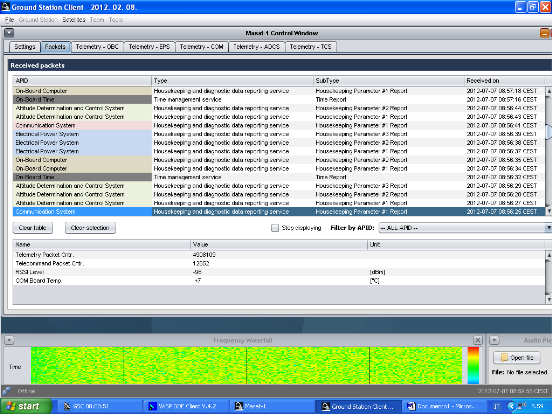The image size is (552, 414).
Task: Click the Telemetry Packet Cntr. row
Action: [x=279, y=255]
